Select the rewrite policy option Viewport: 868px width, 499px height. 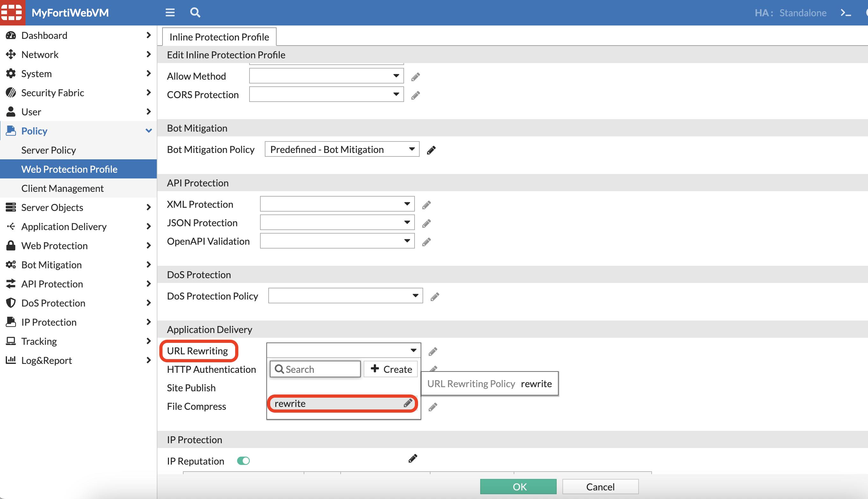point(342,403)
